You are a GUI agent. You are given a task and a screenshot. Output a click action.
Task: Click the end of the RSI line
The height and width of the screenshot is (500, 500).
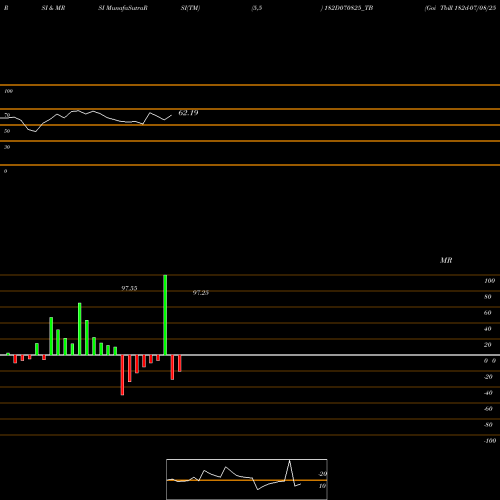pyautogui.click(x=171, y=116)
